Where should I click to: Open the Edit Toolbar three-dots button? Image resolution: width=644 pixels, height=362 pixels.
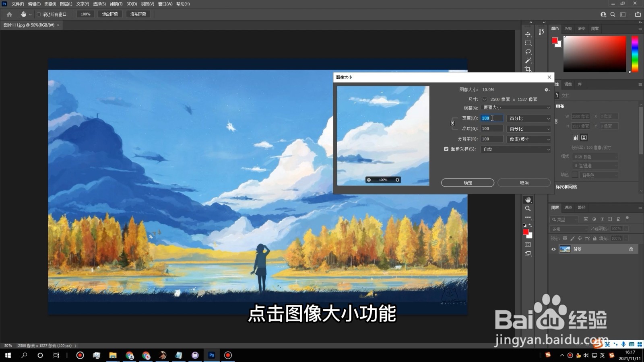point(528,217)
